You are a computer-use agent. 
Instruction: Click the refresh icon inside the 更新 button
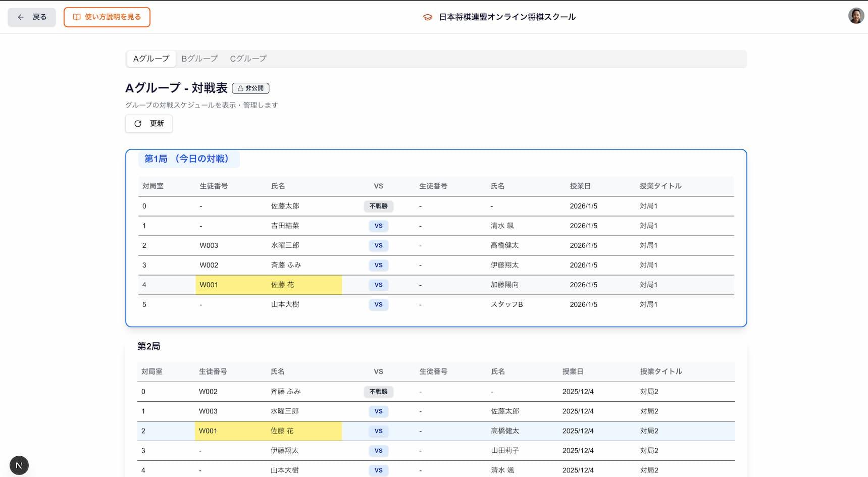pos(137,123)
